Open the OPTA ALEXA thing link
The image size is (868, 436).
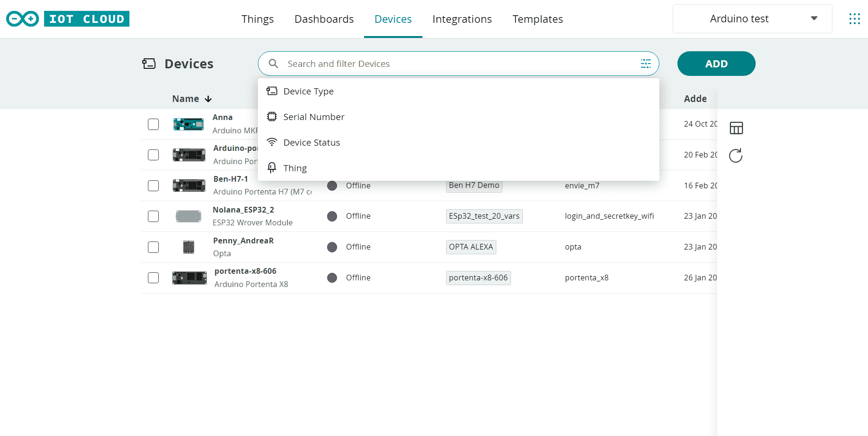471,247
